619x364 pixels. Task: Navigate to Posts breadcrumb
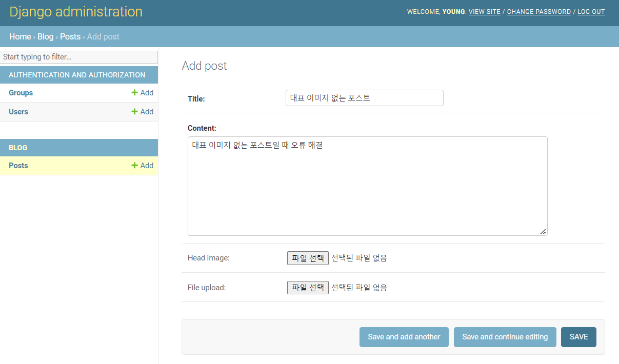point(70,37)
